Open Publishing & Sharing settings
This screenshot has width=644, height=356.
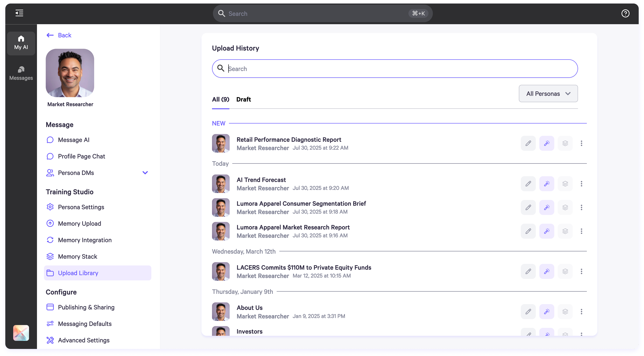click(86, 307)
